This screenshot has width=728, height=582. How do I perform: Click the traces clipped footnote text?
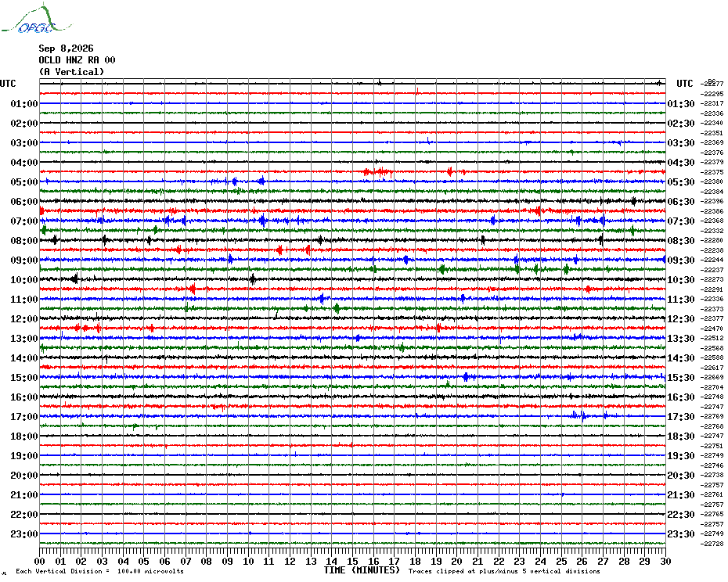pyautogui.click(x=504, y=571)
